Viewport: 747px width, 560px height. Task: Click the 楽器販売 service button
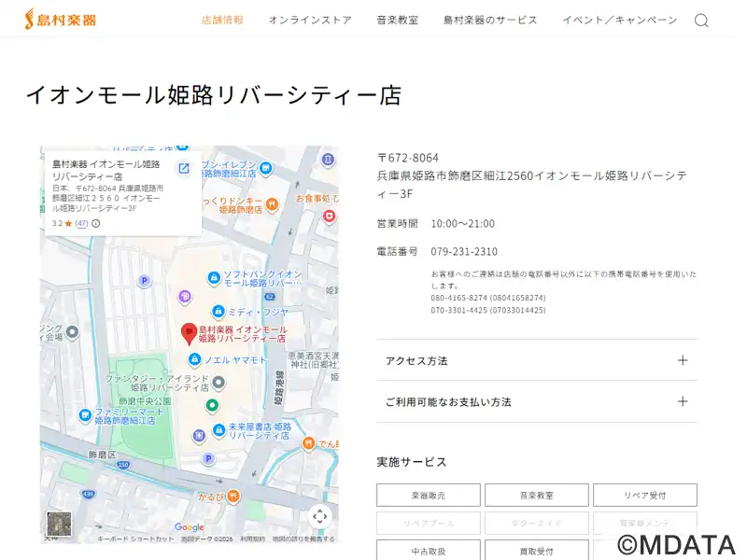(x=429, y=496)
